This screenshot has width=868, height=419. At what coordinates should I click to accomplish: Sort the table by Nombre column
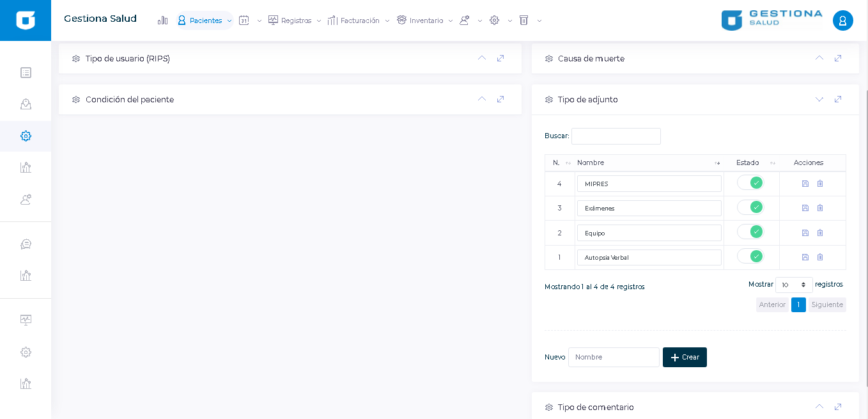pyautogui.click(x=646, y=162)
